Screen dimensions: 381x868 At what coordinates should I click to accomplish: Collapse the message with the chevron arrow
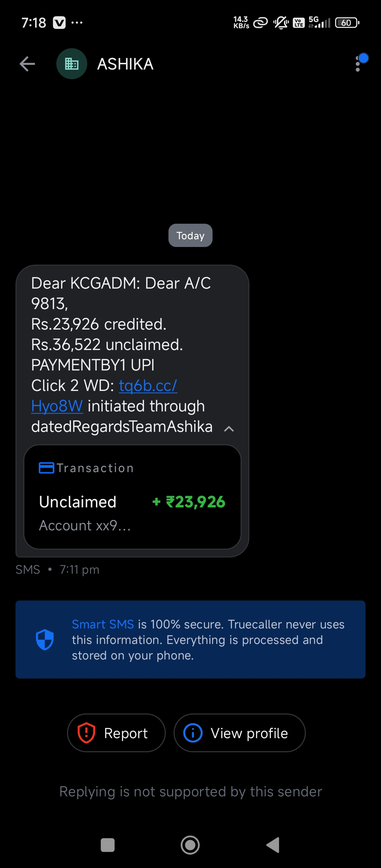[229, 429]
